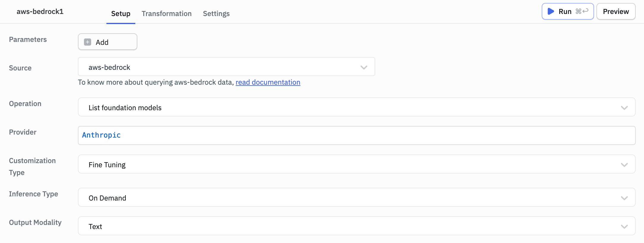
Task: Focus the Provider input containing Anthropic
Action: [x=356, y=135]
